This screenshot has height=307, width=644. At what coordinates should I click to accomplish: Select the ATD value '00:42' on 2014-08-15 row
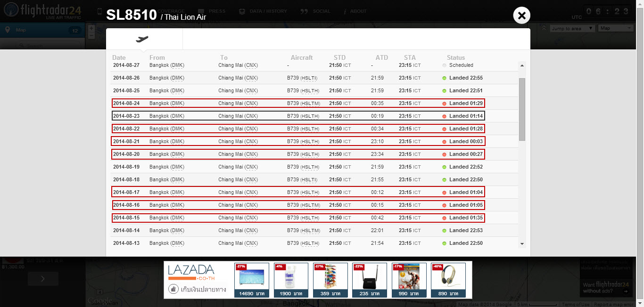[377, 218]
